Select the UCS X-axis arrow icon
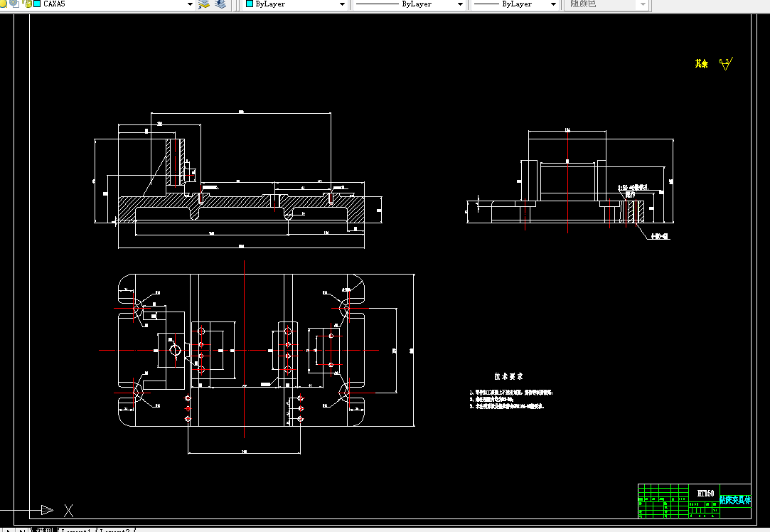Image resolution: width=770 pixels, height=532 pixels. pos(47,510)
